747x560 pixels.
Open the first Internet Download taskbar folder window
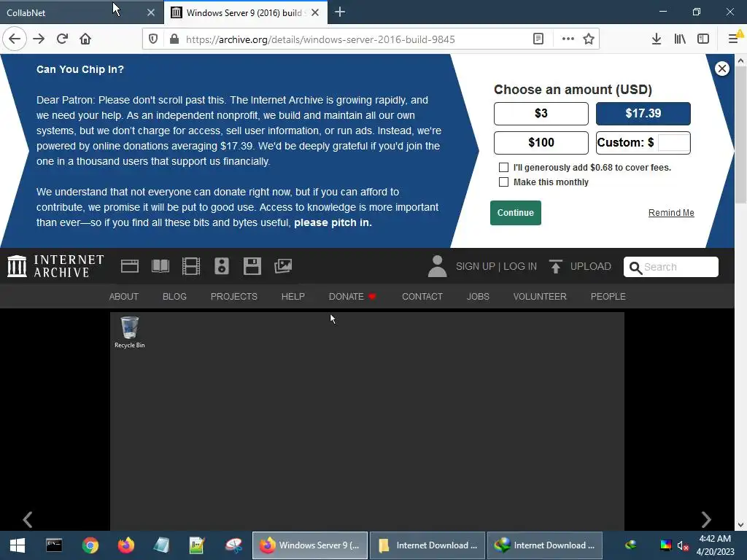(427, 545)
